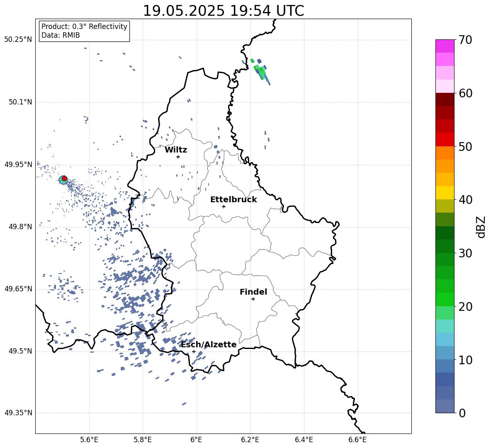Click the bright red colorbar segment above 50
Screen dimensions: 491x448
445,139
